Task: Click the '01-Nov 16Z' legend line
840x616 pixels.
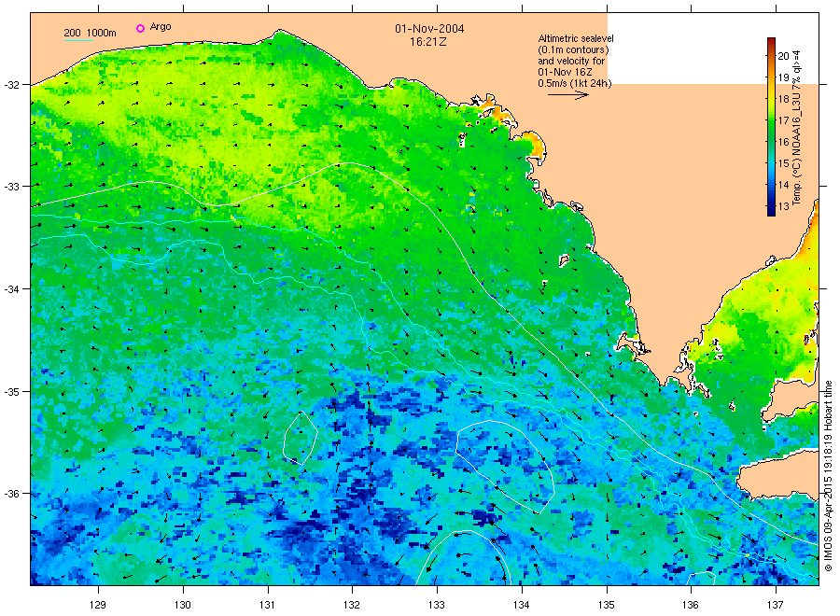Action: point(565,72)
